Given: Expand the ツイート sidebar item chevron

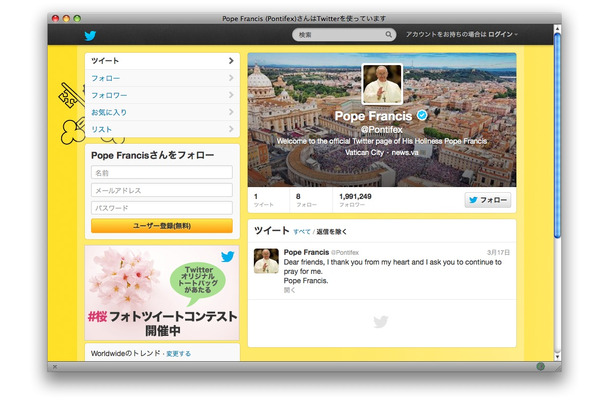Looking at the screenshot, I should 231,61.
